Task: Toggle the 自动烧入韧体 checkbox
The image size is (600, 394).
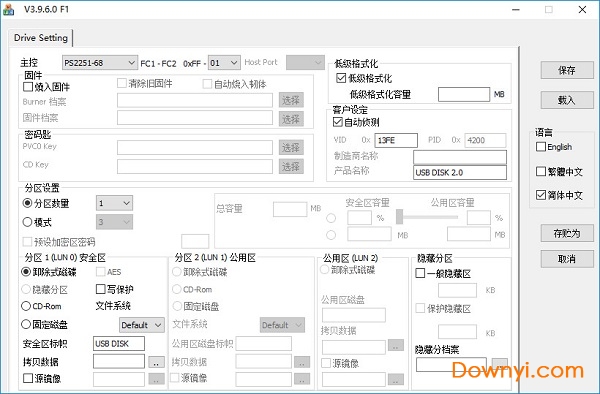Action: pos(207,84)
